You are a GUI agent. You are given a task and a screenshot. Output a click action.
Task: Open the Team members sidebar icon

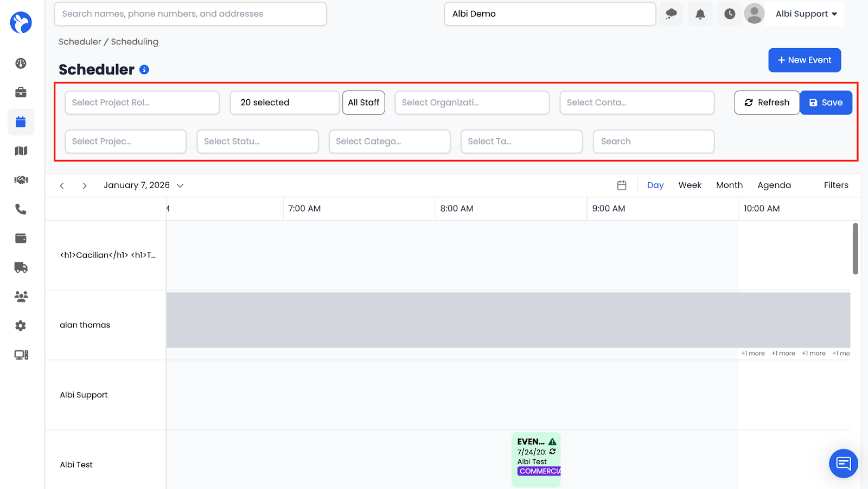point(21,296)
